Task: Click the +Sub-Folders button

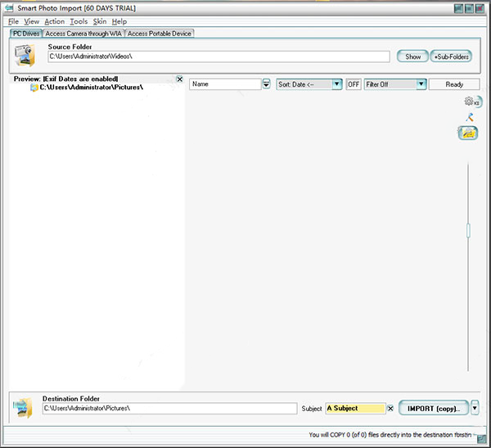Action: click(x=451, y=57)
